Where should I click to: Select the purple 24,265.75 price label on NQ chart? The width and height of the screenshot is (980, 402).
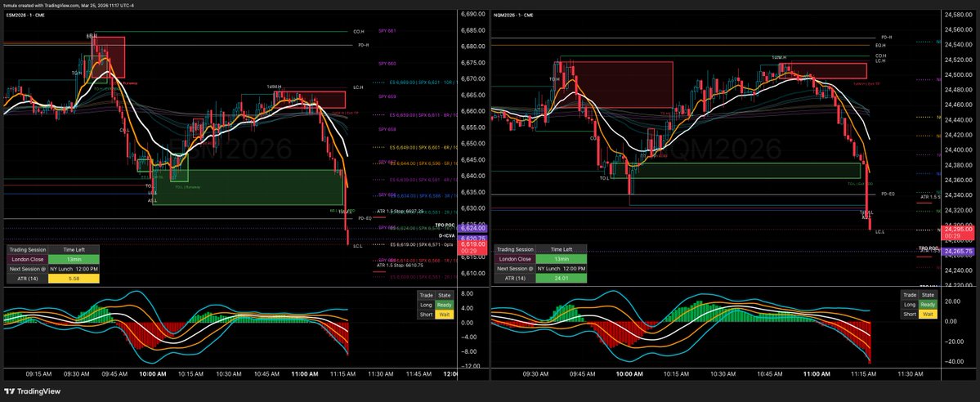960,252
